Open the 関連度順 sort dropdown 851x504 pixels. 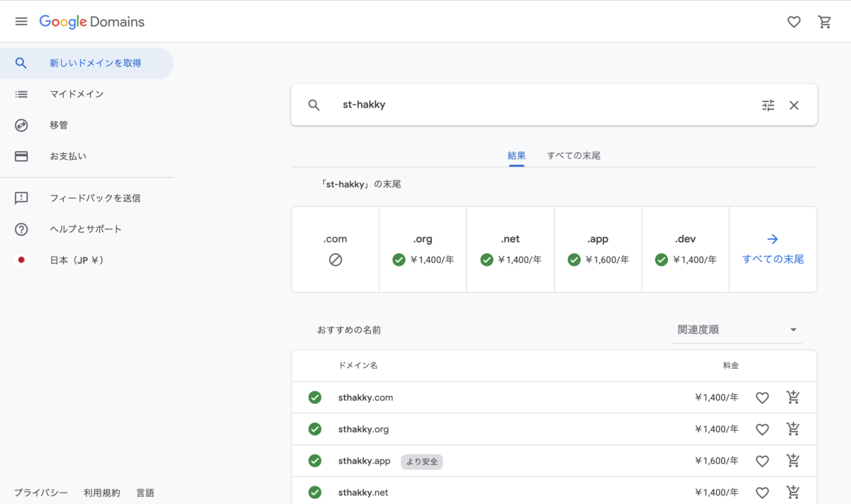point(737,330)
